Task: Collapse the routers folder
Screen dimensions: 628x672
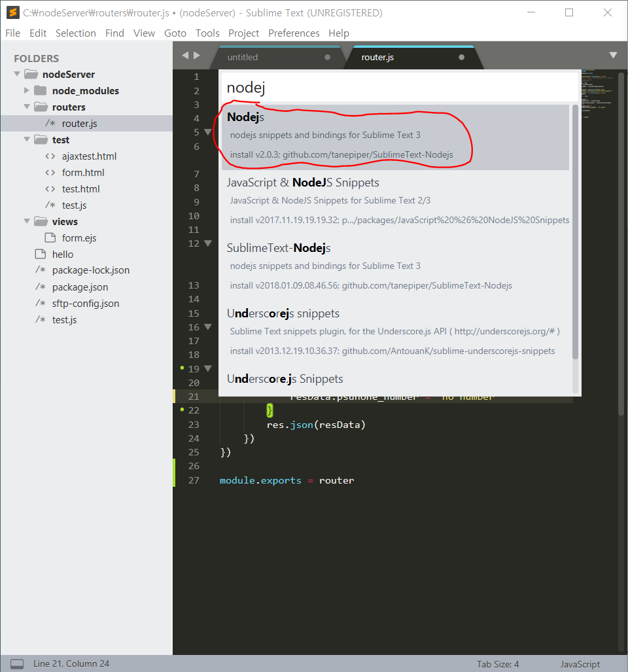Action: tap(27, 106)
